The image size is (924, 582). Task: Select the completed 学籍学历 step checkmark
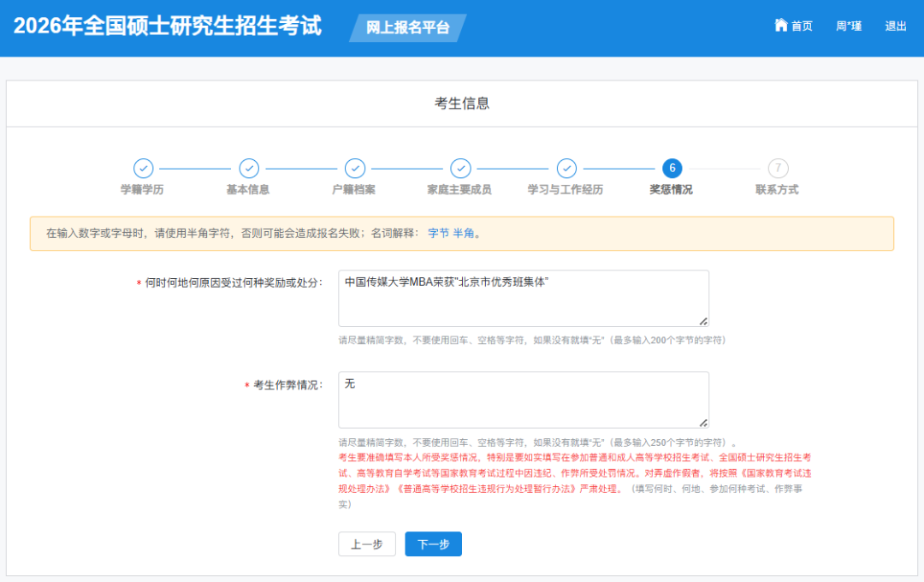coord(143,169)
